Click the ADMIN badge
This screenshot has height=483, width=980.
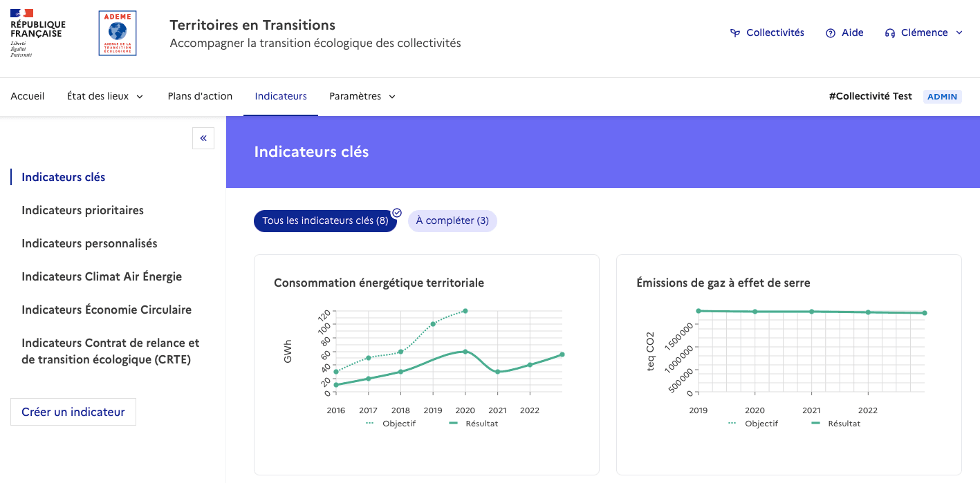pyautogui.click(x=943, y=97)
